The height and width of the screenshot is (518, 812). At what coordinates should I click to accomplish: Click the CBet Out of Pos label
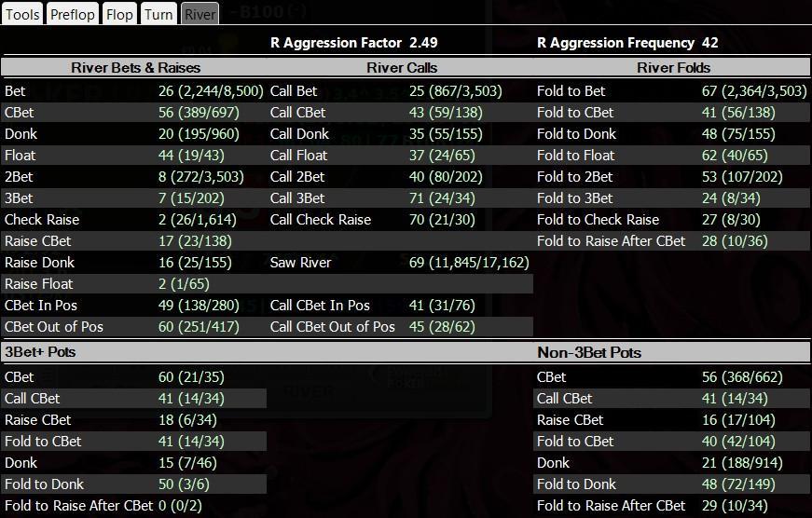tap(54, 327)
